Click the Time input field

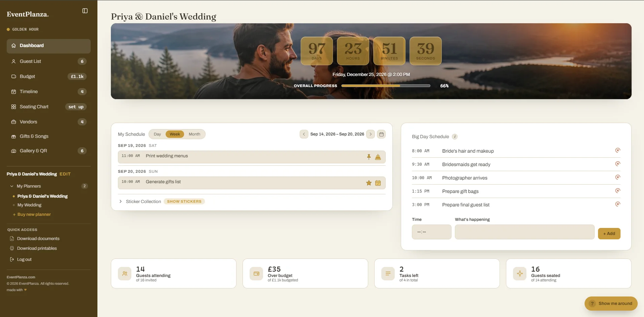tap(432, 232)
